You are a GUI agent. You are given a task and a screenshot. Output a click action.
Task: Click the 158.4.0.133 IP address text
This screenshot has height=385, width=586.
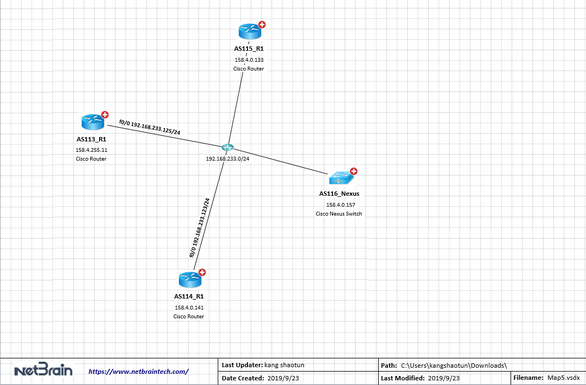click(x=249, y=60)
